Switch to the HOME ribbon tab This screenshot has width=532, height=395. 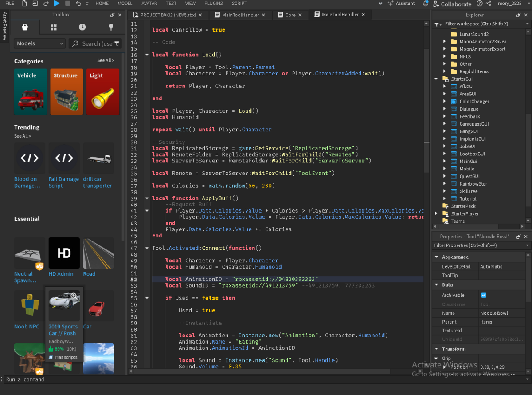tap(102, 3)
